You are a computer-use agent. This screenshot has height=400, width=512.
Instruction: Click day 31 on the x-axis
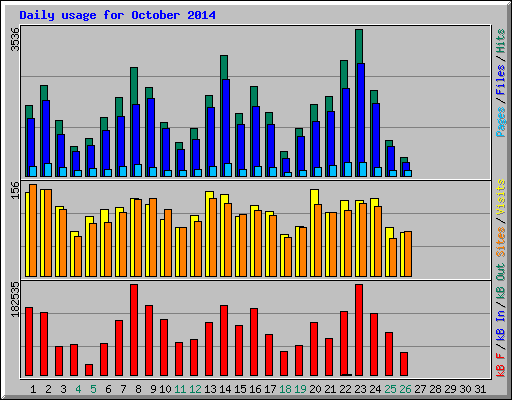point(480,389)
